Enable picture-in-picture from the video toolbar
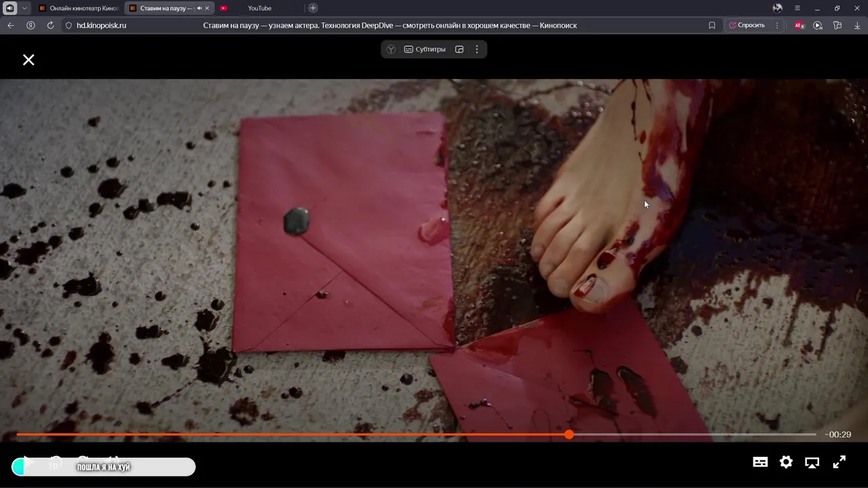Screen dimensions: 868x488 [459, 49]
